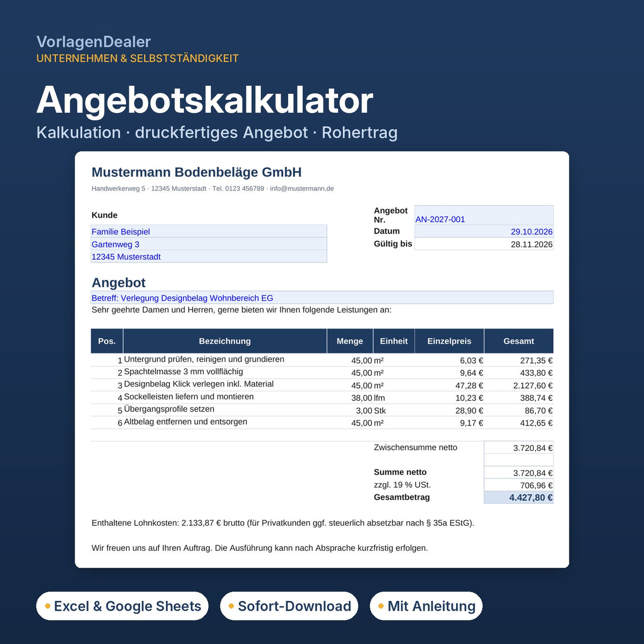Click unit price 28,90 €
The image size is (644, 644).
[469, 411]
